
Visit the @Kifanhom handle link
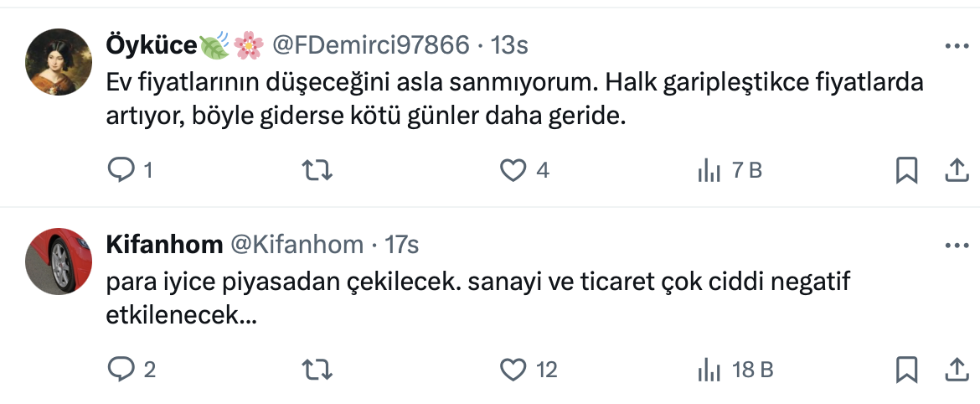[297, 244]
